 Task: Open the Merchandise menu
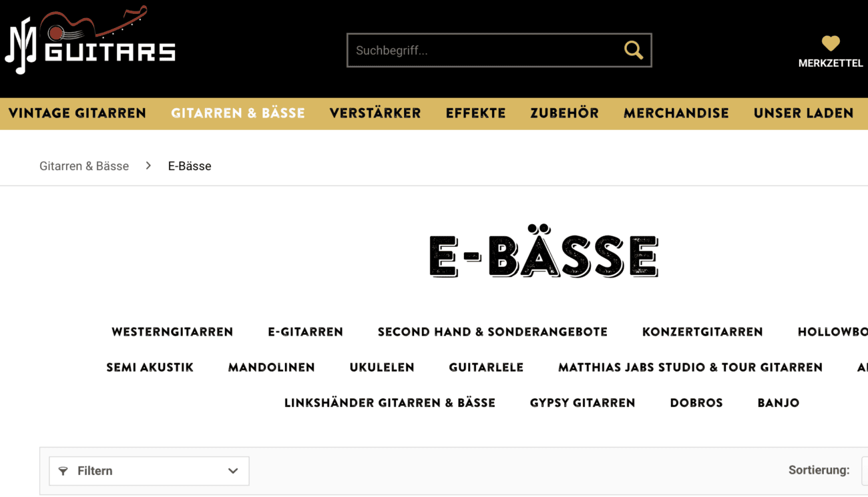(x=676, y=113)
